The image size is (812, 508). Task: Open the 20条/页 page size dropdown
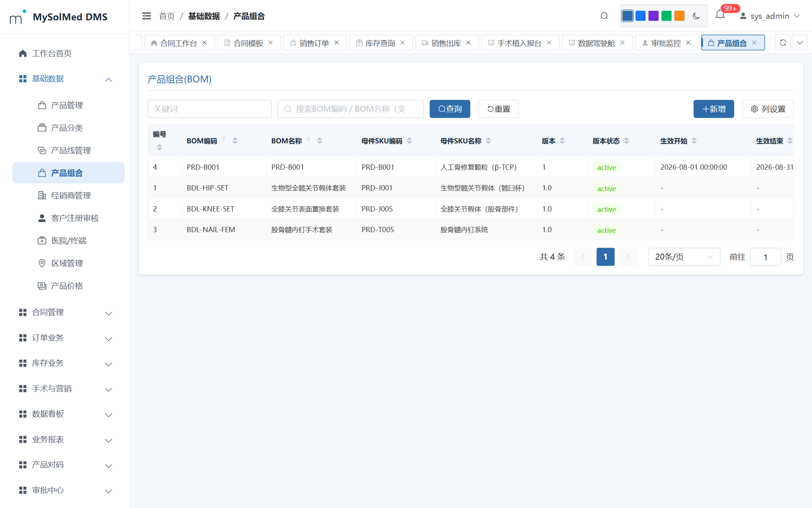684,257
